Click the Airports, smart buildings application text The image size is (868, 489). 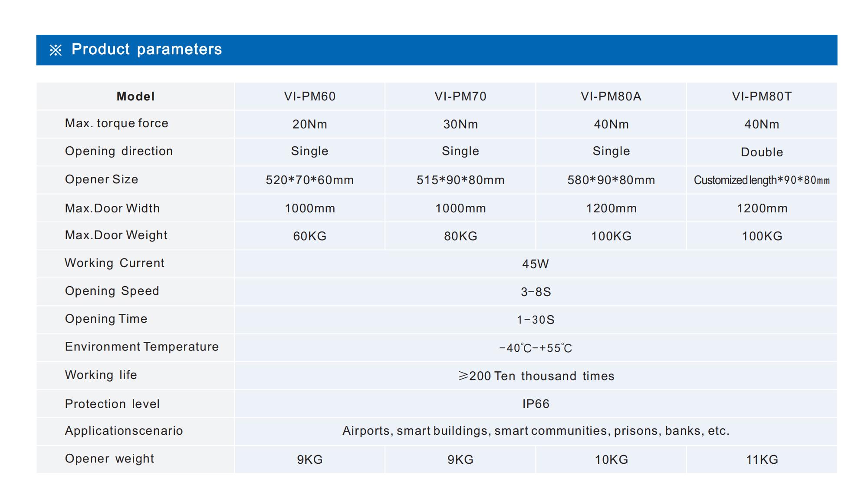[536, 431]
